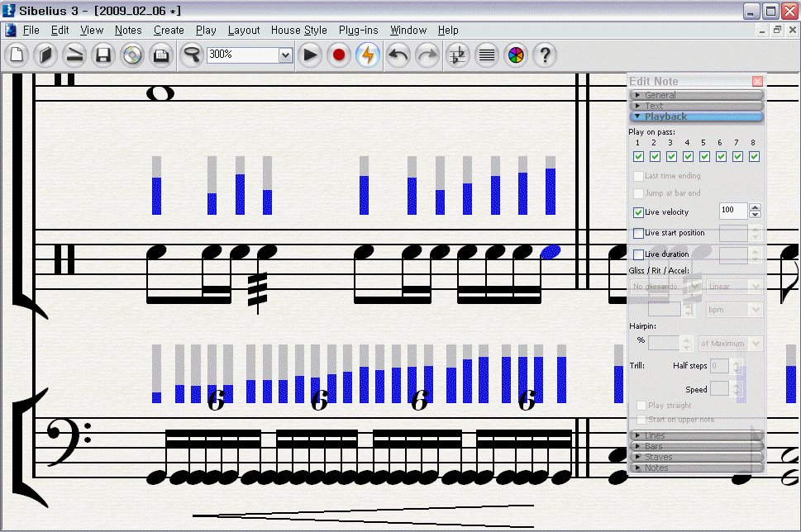This screenshot has height=532, width=801.
Task: Click the Undo arrow icon
Action: (398, 55)
